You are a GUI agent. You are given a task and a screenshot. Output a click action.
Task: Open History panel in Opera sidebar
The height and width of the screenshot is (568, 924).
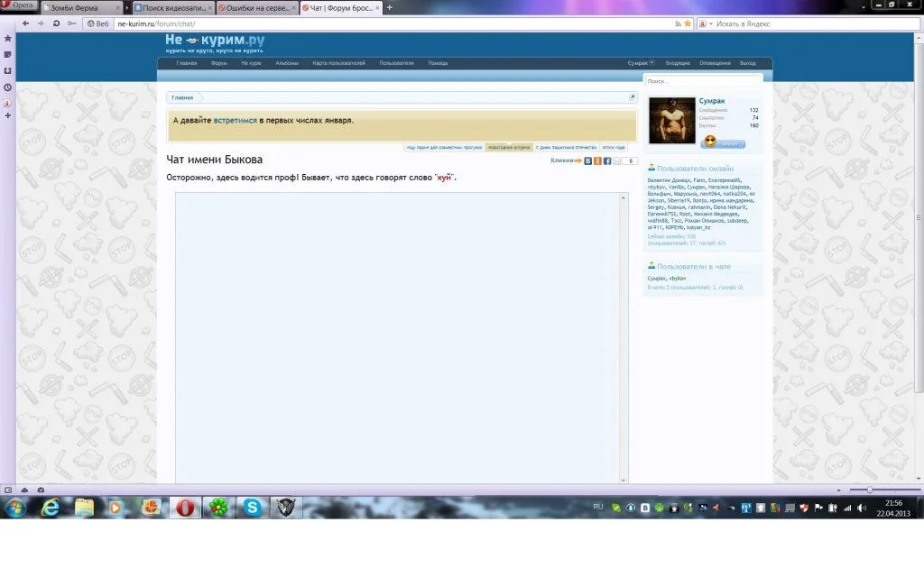(7, 87)
